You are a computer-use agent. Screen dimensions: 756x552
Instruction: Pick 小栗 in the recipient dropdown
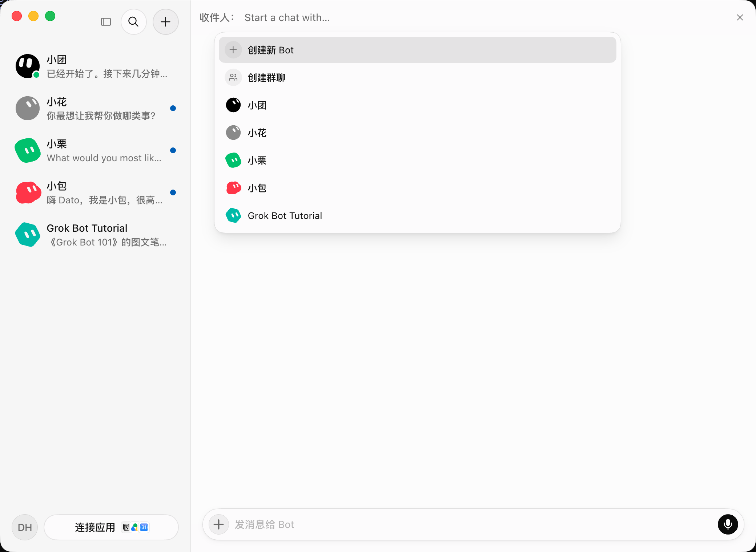pos(417,160)
